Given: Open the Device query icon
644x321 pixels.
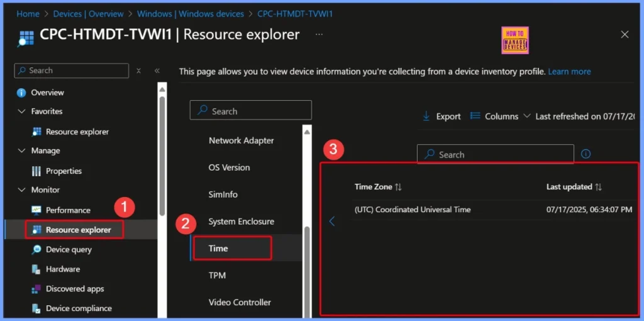Looking at the screenshot, I should pyautogui.click(x=36, y=249).
